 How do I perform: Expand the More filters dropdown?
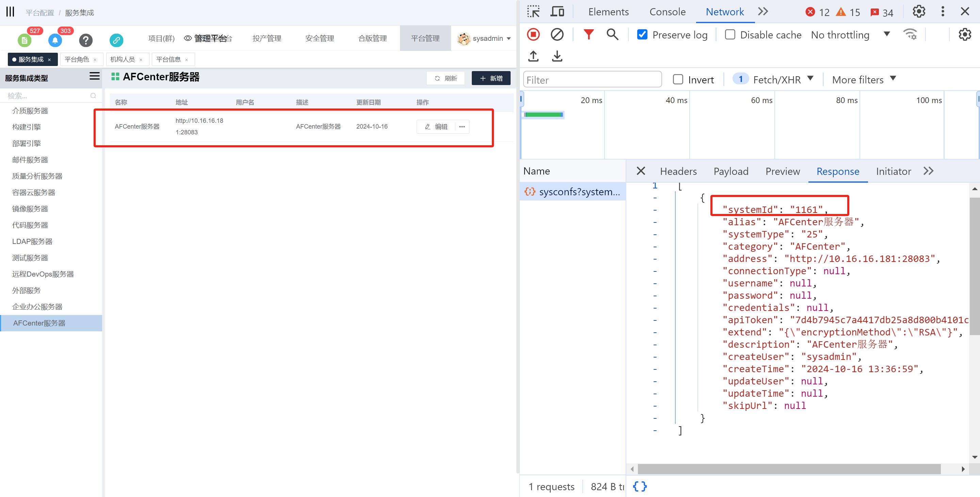pos(864,80)
